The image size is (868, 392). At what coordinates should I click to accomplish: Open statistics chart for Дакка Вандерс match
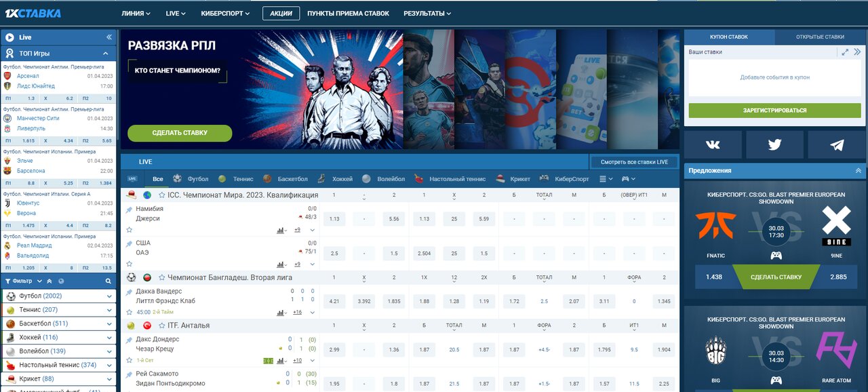point(281,313)
